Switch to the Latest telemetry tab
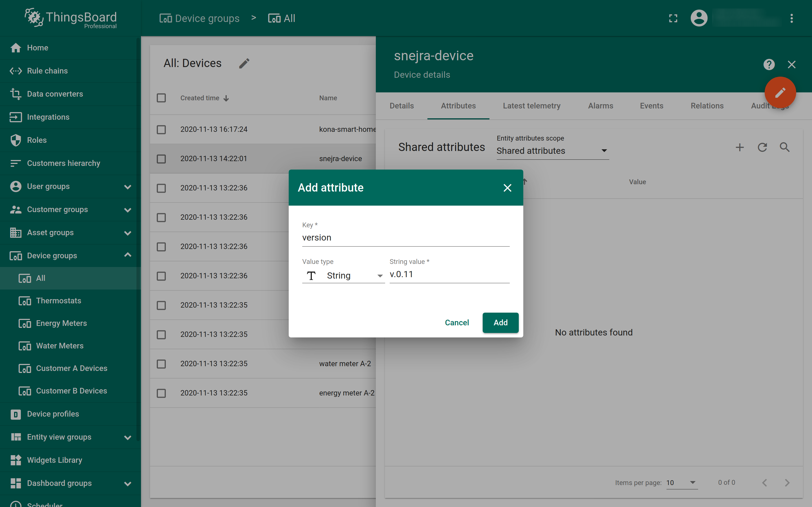This screenshot has height=507, width=812. (531, 106)
